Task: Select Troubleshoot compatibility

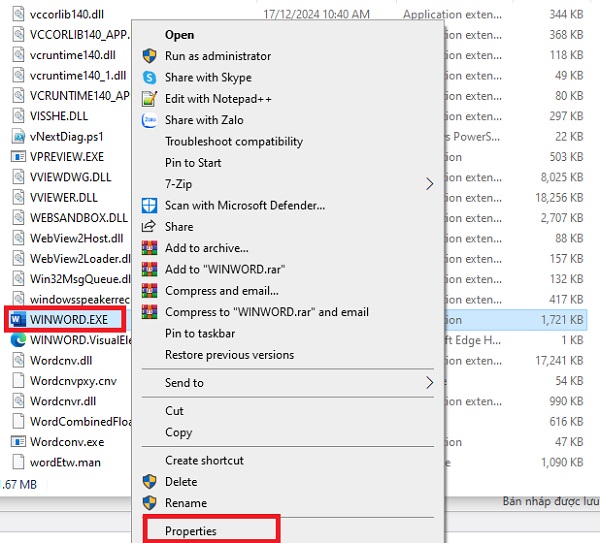Action: click(x=234, y=142)
